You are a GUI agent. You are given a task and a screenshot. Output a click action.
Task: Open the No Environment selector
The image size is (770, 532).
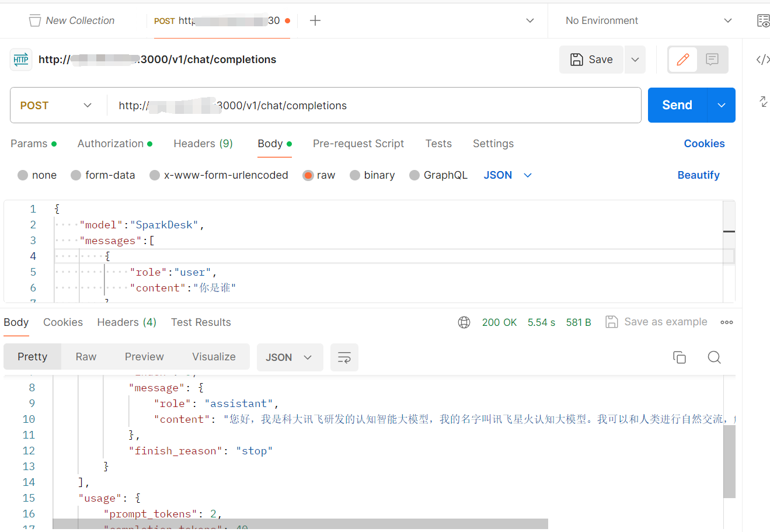click(x=648, y=20)
